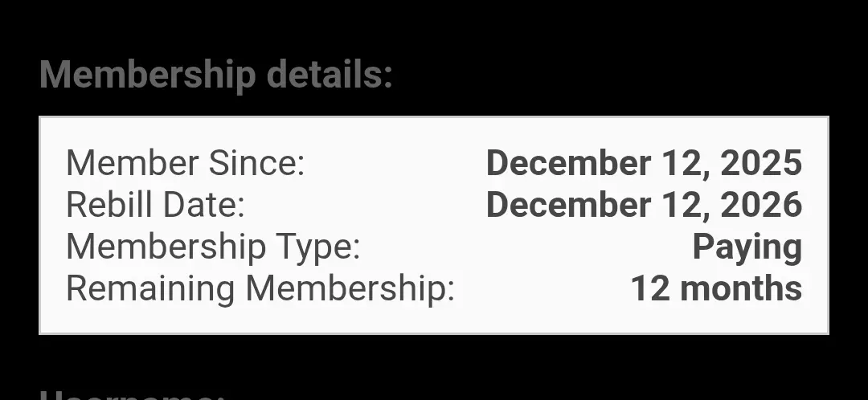The width and height of the screenshot is (868, 400).
Task: Select the "Remaining Membership:" label
Action: pos(260,289)
